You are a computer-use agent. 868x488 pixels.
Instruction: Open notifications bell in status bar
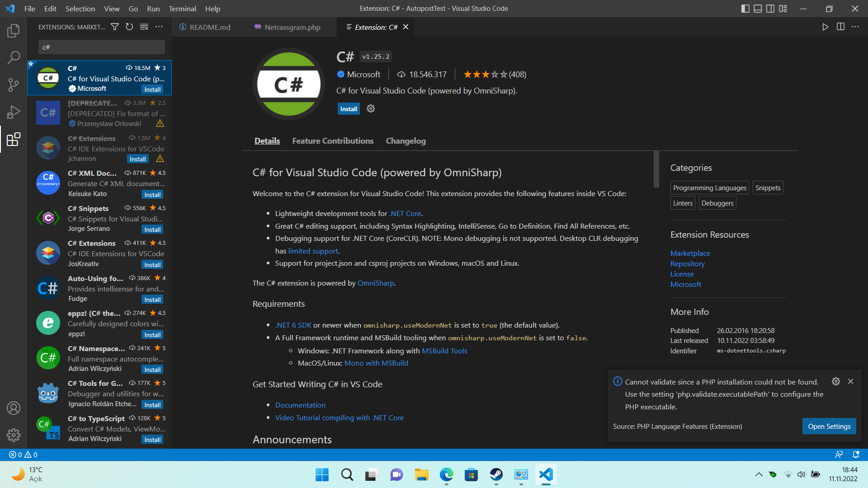(x=855, y=455)
